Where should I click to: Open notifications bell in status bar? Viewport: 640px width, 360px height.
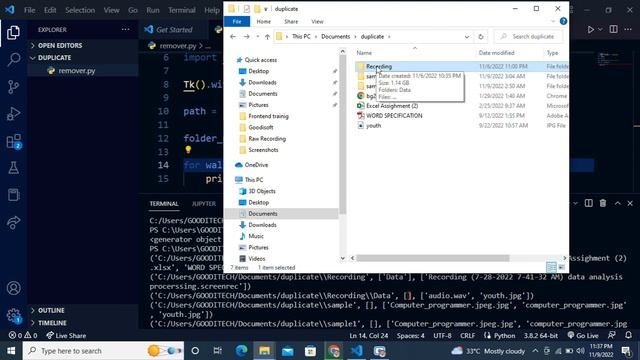[x=628, y=336]
